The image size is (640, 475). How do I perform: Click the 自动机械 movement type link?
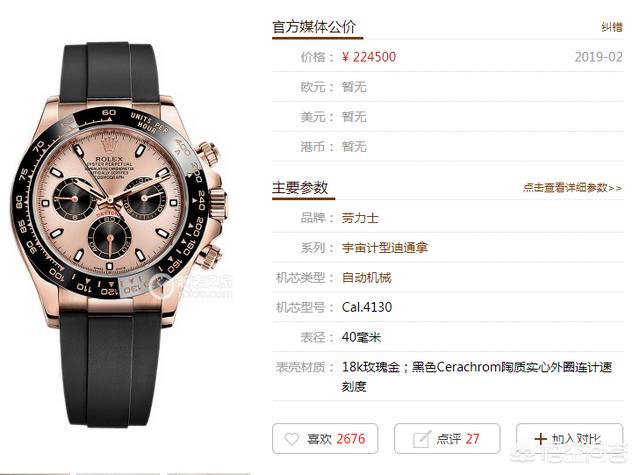(x=367, y=278)
